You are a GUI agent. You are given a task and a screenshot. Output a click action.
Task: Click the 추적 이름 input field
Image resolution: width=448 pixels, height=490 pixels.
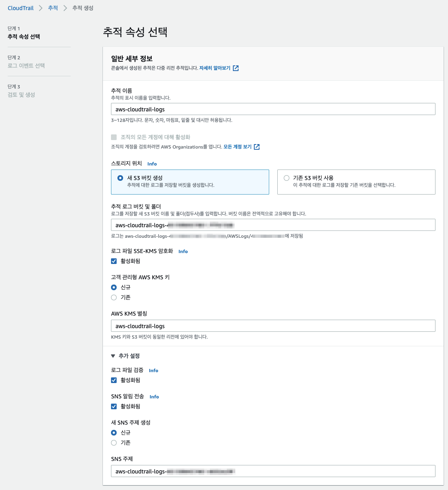273,109
